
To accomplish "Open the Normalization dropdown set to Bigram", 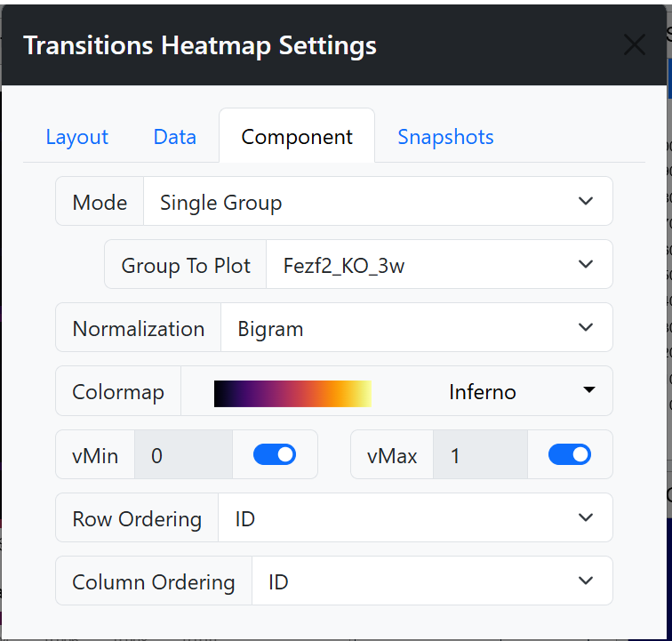I will coord(417,327).
